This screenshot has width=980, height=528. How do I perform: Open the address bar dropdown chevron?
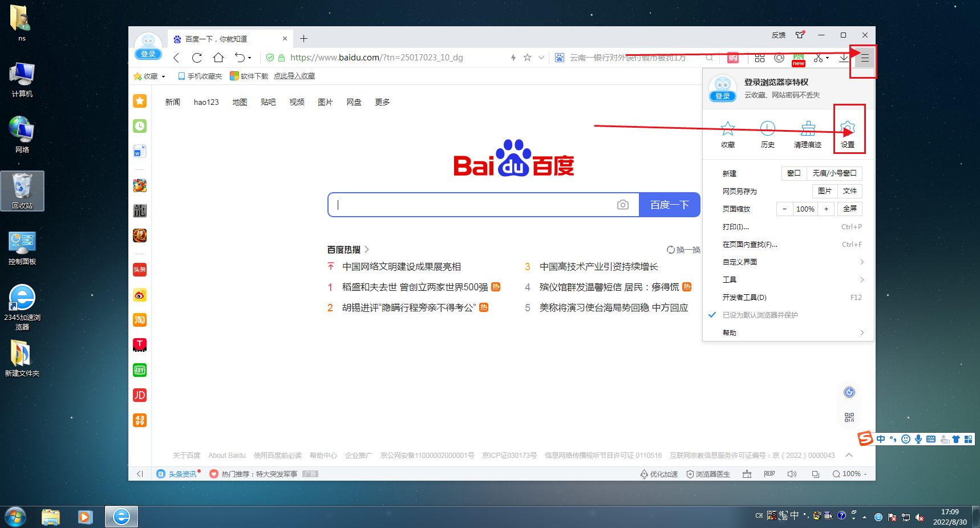(x=541, y=58)
